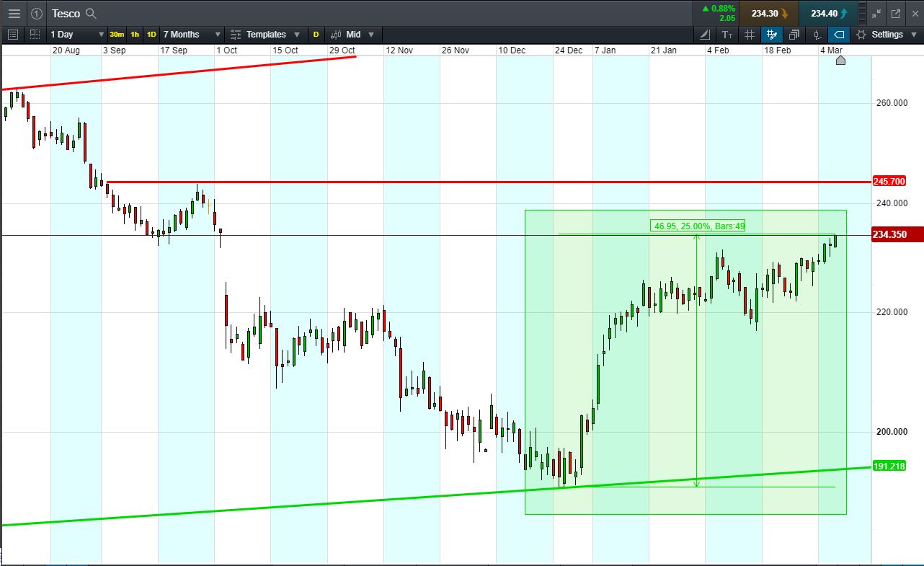Click the '220.000' price axis label
The height and width of the screenshot is (566, 924).
click(x=892, y=312)
